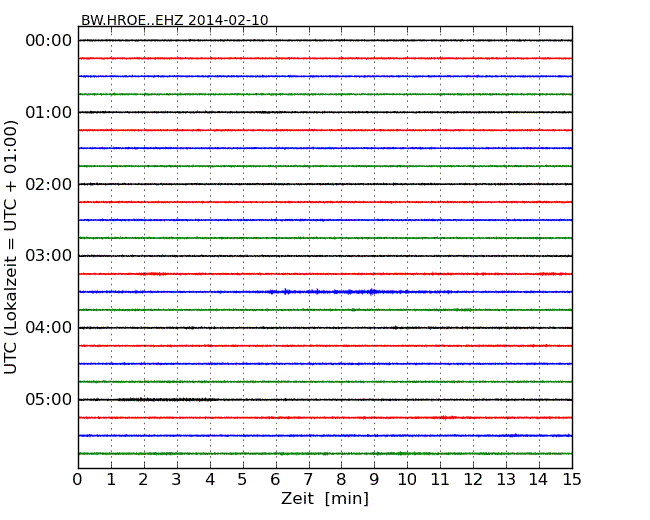Viewport: 650px width, 520px height.
Task: Click x-axis tick label 5
Action: (242, 480)
